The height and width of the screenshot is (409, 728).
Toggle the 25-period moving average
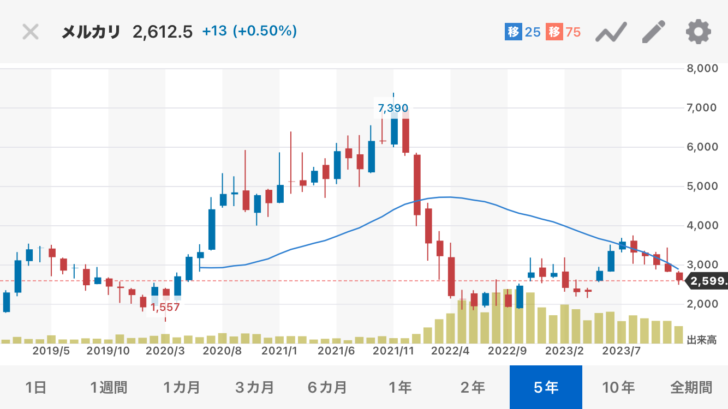[523, 32]
